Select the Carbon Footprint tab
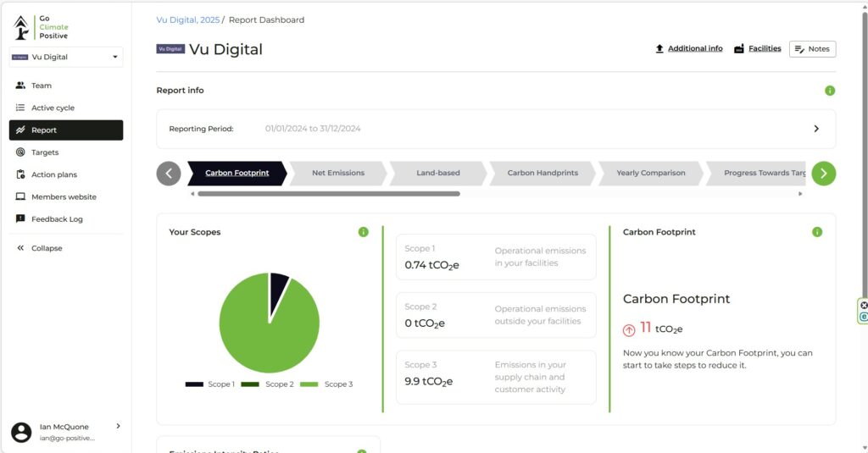The width and height of the screenshot is (868, 453). (237, 173)
